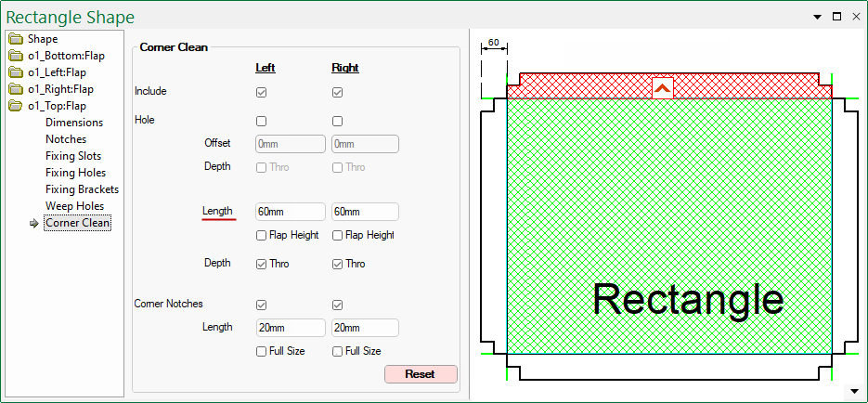The width and height of the screenshot is (868, 403).
Task: Select the o1_Bottom:Flap folder
Action: point(66,56)
